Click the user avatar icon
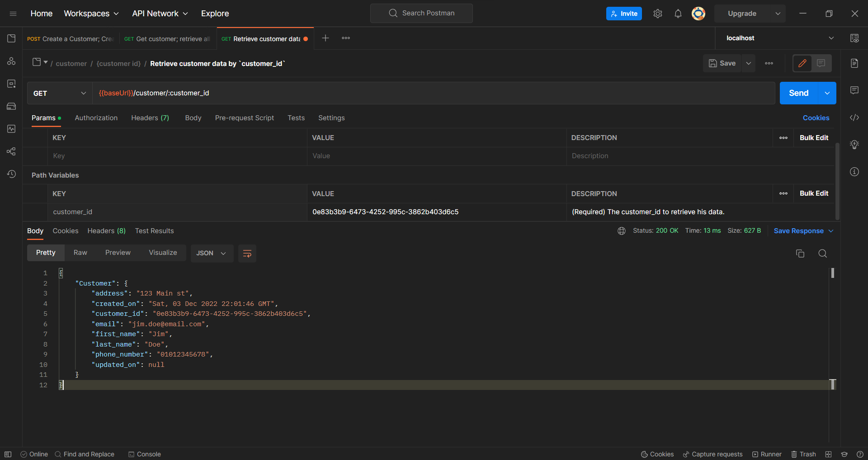Image resolution: width=868 pixels, height=460 pixels. click(698, 14)
